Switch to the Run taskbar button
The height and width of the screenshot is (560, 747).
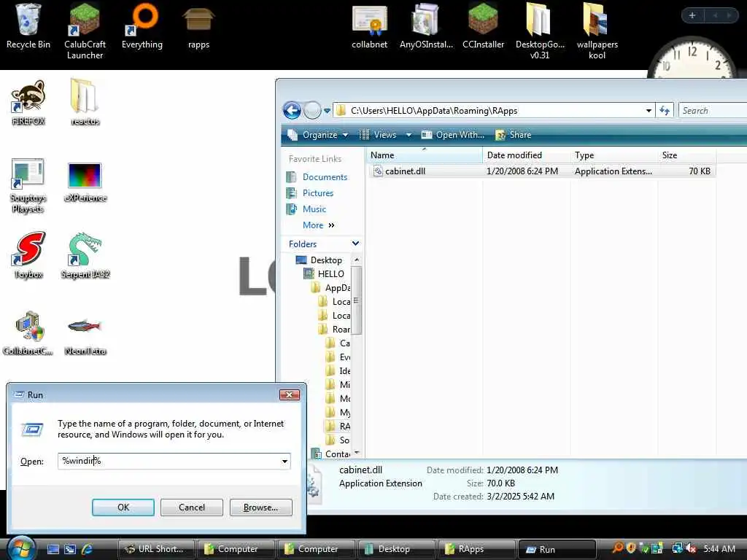click(557, 549)
